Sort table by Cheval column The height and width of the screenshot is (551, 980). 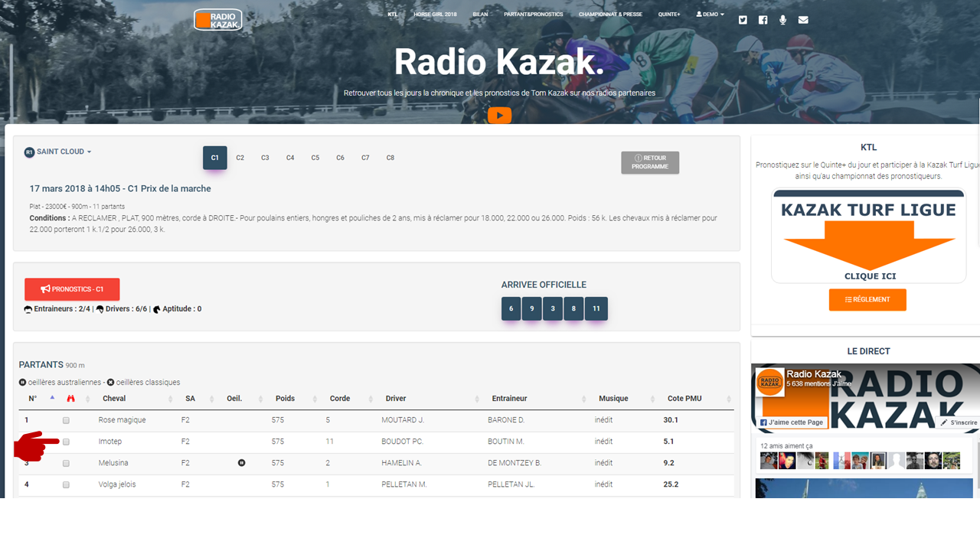pos(135,399)
